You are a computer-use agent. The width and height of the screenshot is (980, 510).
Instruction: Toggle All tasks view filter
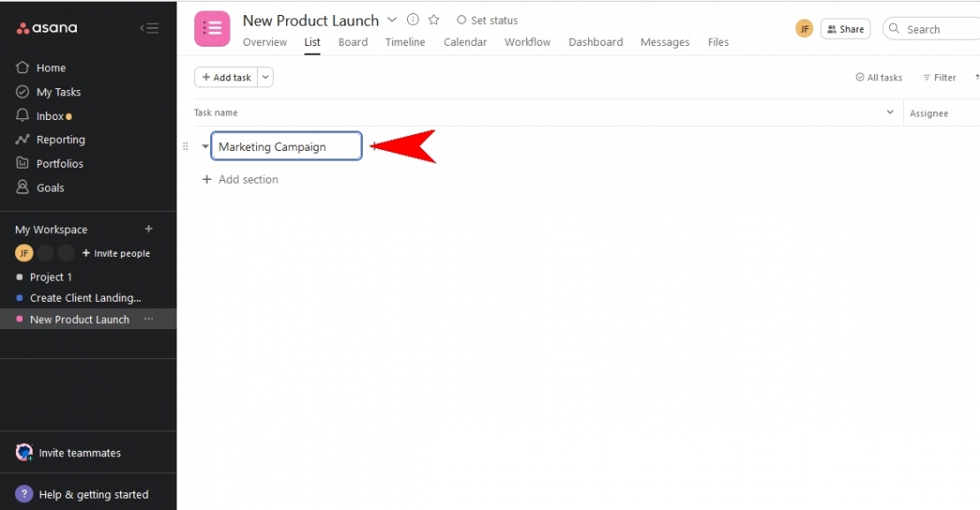coord(878,77)
